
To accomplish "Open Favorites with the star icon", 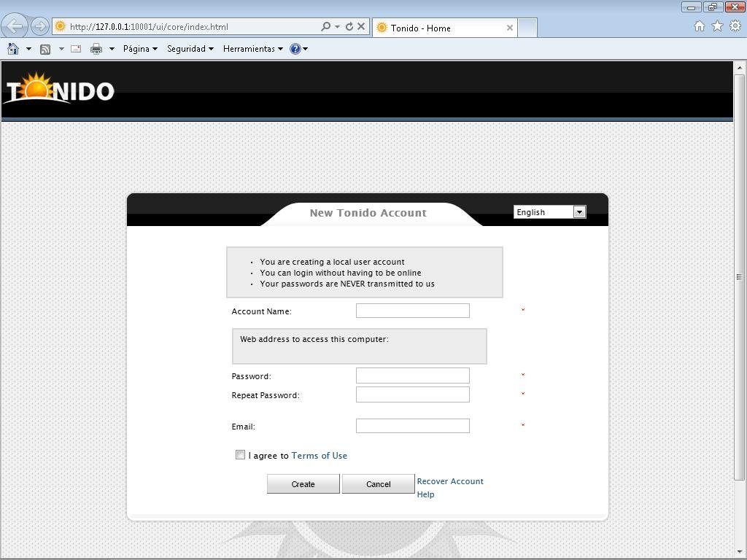I will [x=718, y=26].
